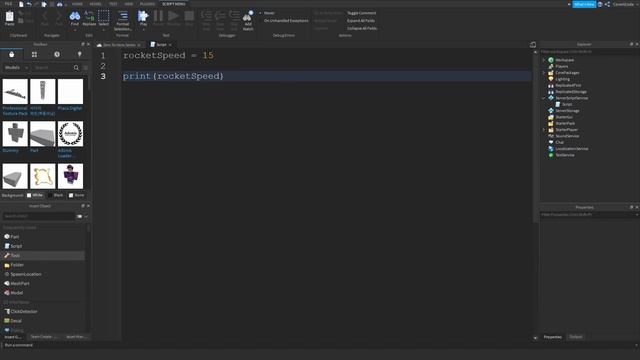Viewport: 640px width, 360px height.
Task: Click Toggle Comment action
Action: tap(362, 13)
